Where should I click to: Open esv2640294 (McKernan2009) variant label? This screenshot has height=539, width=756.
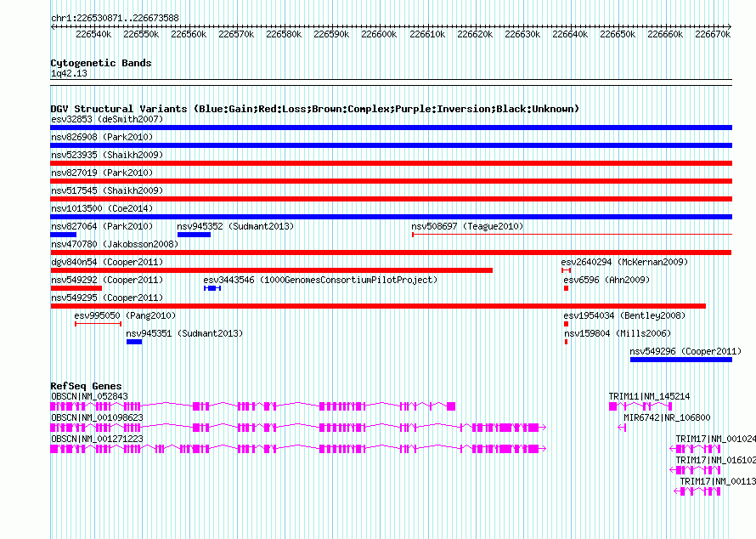tap(624, 262)
